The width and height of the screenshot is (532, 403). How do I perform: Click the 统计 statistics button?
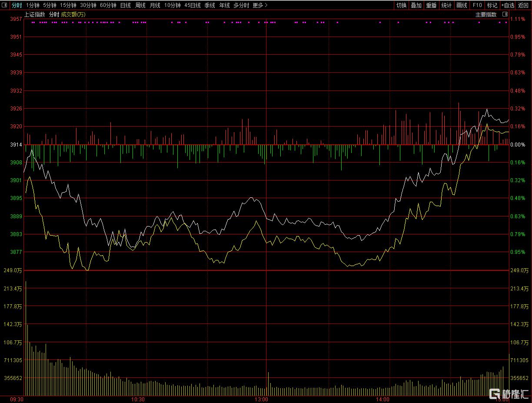[446, 6]
